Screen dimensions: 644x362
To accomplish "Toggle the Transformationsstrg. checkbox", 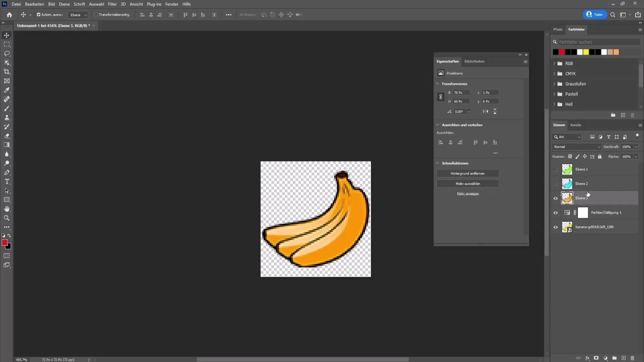I will 96,15.
